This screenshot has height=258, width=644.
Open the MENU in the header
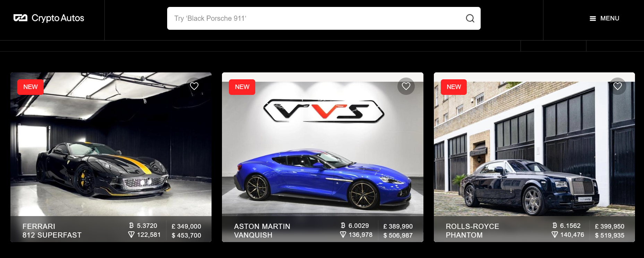[x=604, y=18]
